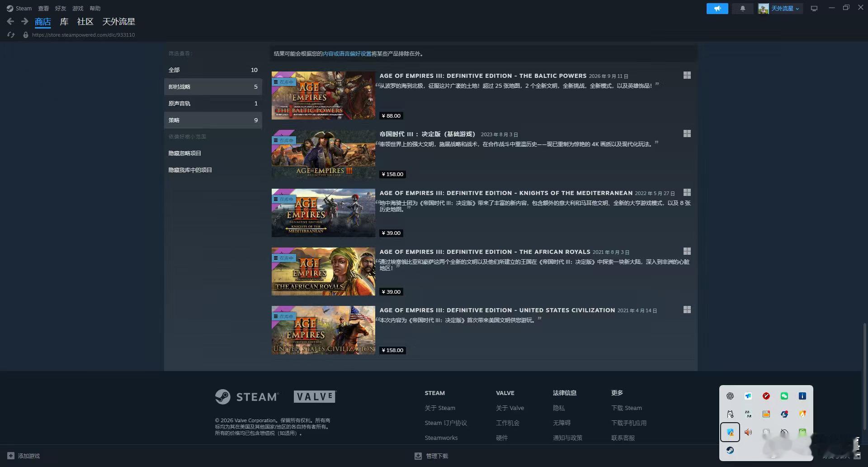Click the Windows platform icon on Baltic Powers row
The image size is (868, 467).
pos(687,75)
